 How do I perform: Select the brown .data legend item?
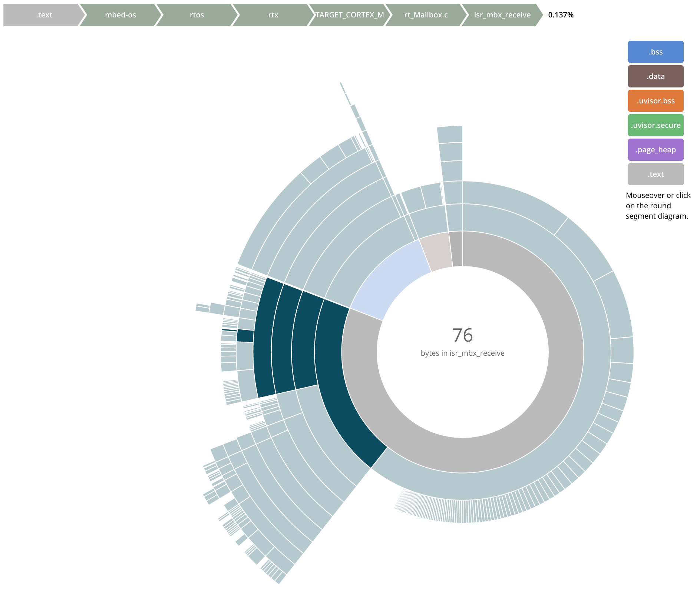(x=656, y=76)
